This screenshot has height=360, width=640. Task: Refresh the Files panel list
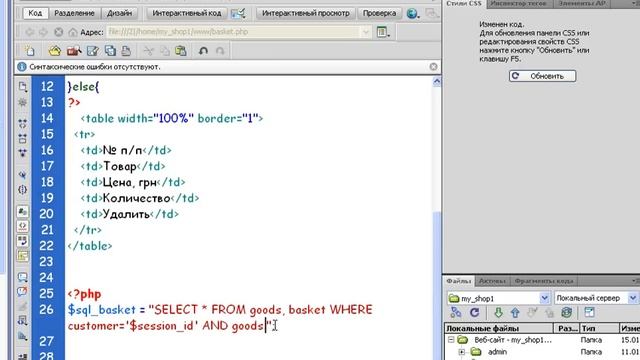474,313
